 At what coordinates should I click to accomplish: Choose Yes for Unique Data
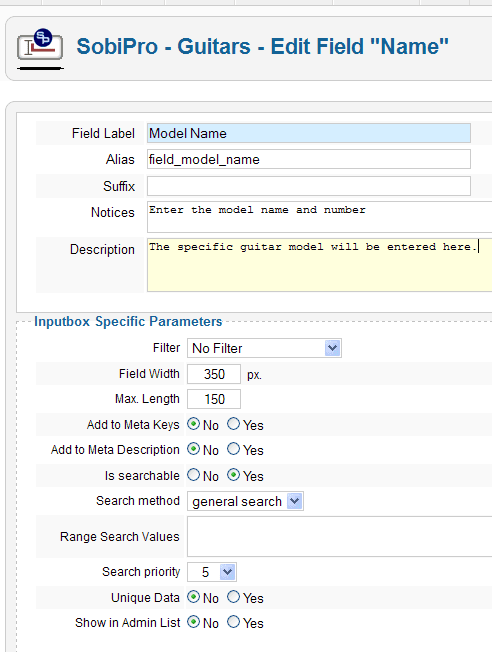233,597
